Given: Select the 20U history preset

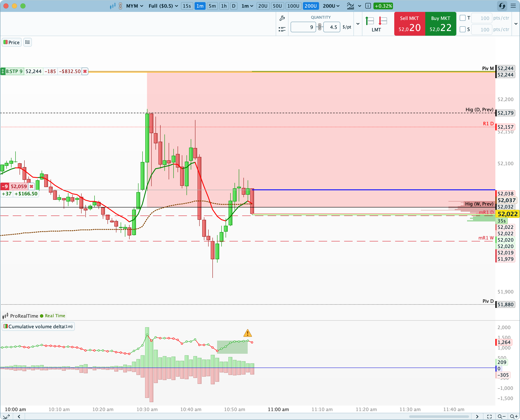Looking at the screenshot, I should [x=263, y=6].
